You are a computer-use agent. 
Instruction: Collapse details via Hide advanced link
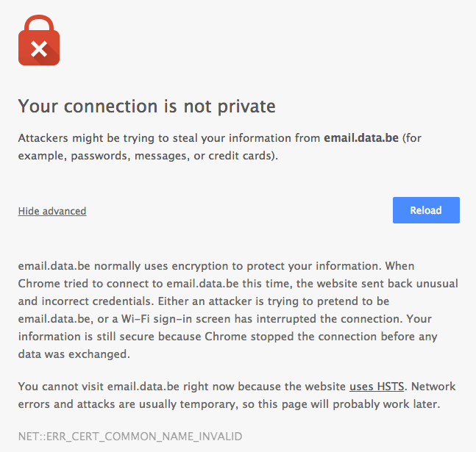point(52,211)
